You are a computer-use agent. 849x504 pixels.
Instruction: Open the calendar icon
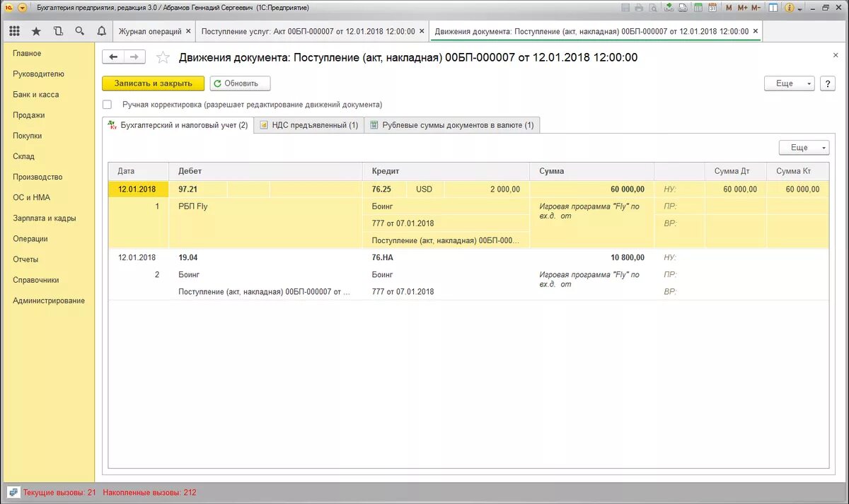pos(712,8)
